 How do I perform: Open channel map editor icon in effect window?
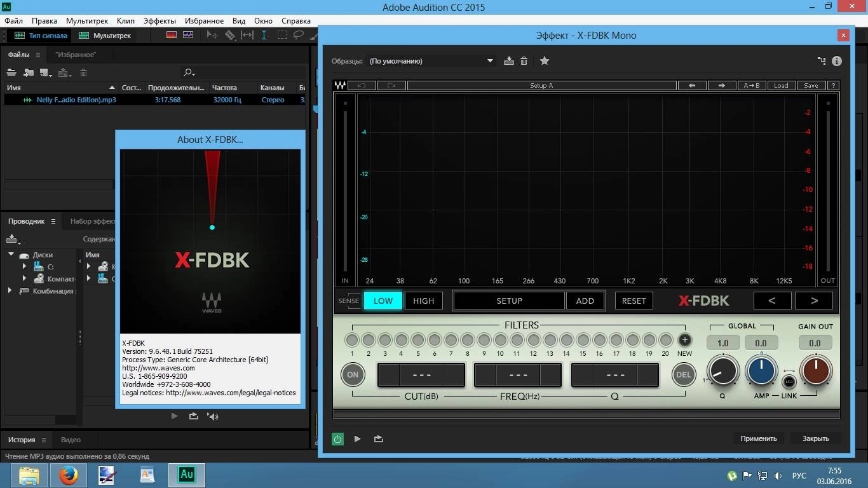click(x=822, y=61)
